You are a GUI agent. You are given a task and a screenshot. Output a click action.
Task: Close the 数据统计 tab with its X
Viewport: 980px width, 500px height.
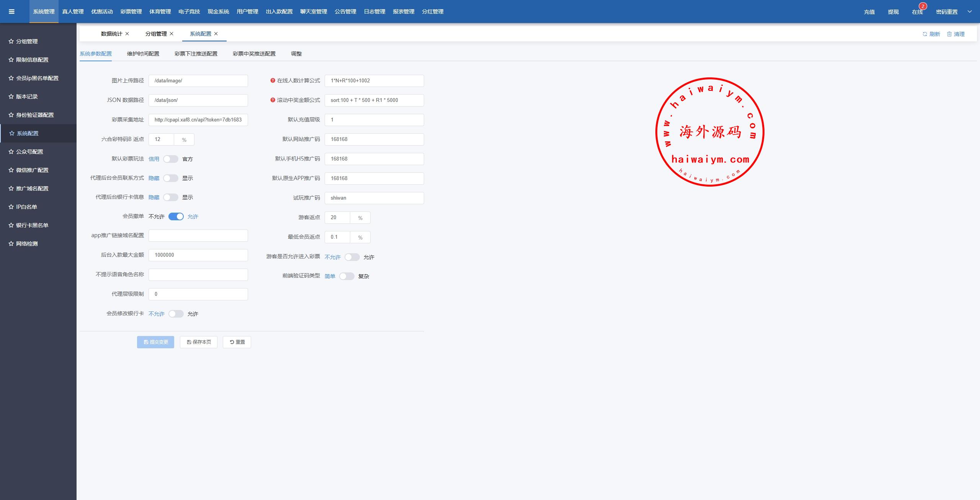127,34
